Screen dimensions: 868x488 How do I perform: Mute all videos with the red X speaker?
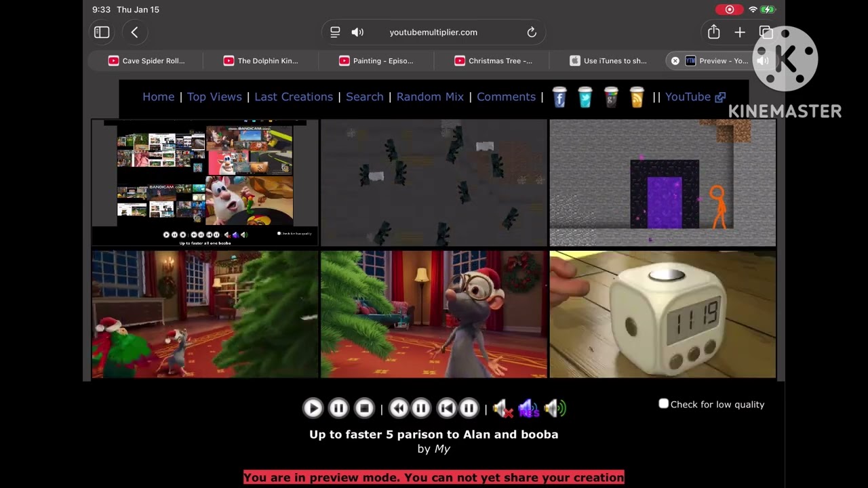(x=503, y=408)
